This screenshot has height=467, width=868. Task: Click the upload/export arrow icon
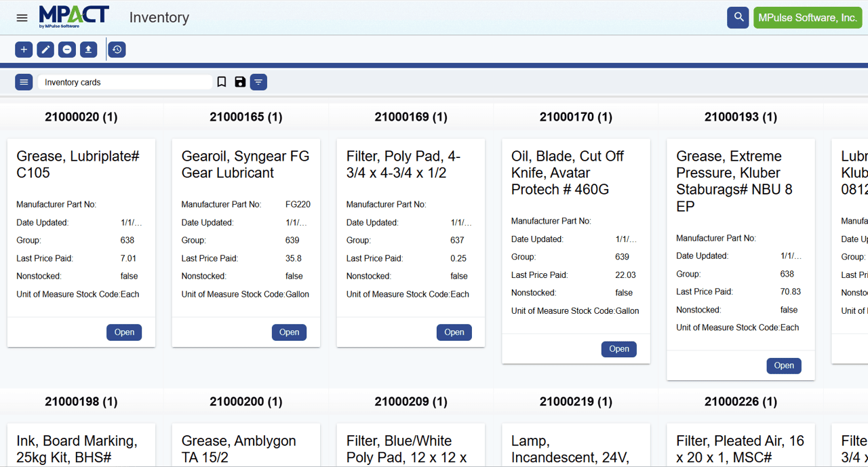pyautogui.click(x=88, y=49)
